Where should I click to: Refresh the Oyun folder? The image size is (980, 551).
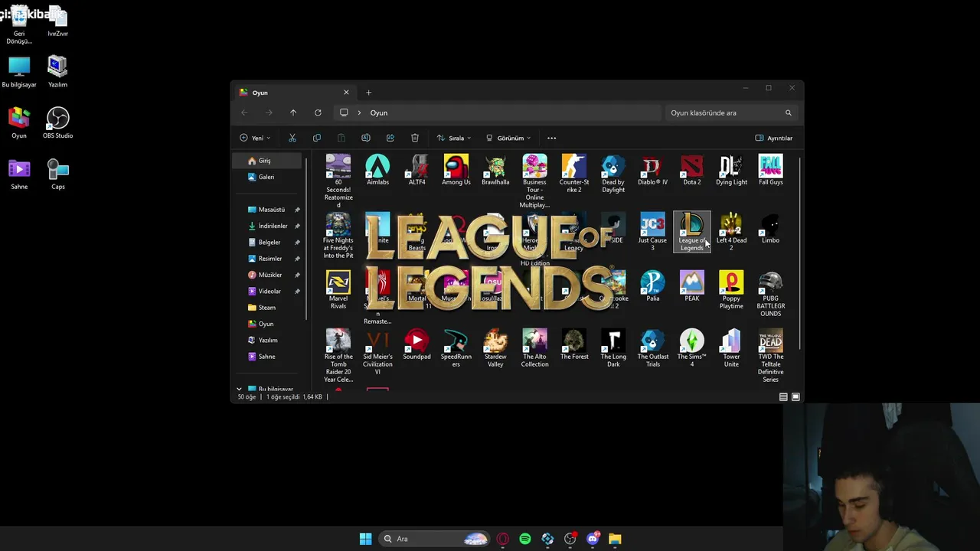318,112
